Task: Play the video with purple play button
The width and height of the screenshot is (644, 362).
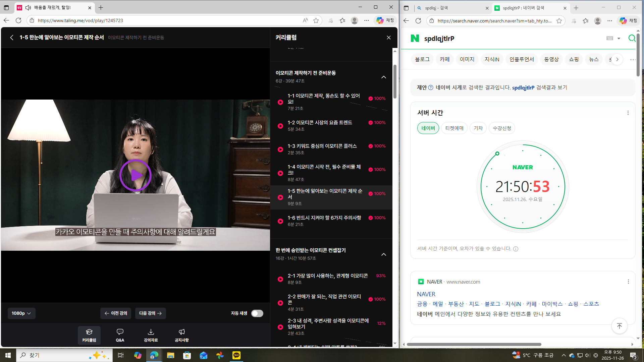Action: (x=136, y=175)
